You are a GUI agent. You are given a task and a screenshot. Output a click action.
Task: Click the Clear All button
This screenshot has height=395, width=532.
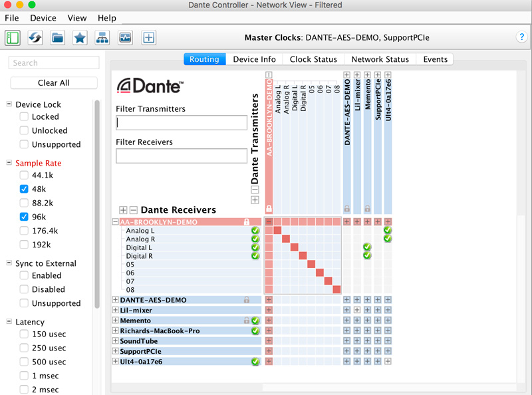coord(54,83)
